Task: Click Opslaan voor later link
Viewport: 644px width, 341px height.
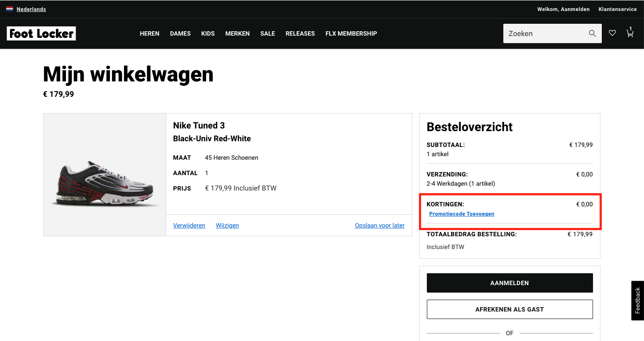Action: (380, 225)
